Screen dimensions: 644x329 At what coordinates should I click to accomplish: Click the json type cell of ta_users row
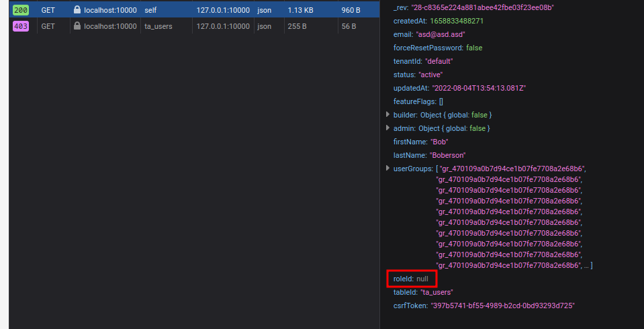click(264, 26)
